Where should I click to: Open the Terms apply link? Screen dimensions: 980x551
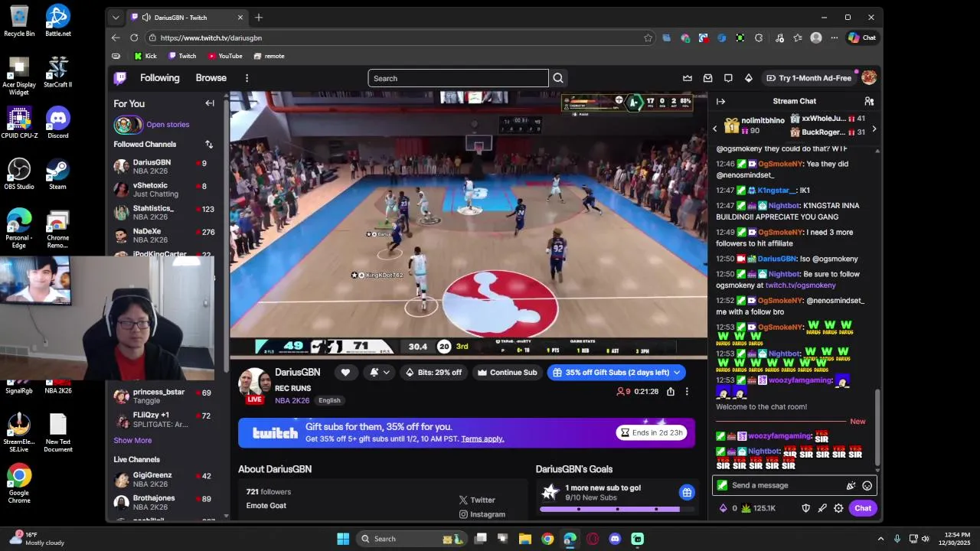click(x=482, y=439)
